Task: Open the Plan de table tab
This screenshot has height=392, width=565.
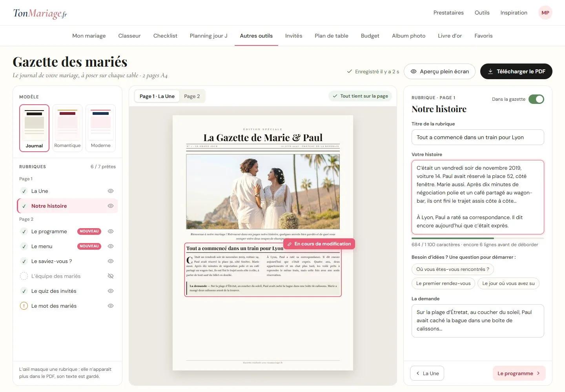Action: (x=332, y=36)
